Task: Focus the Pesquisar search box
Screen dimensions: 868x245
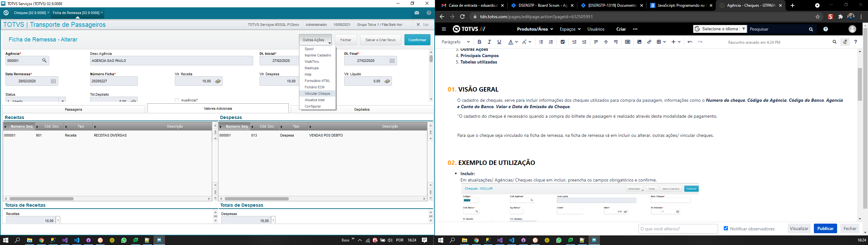Action: point(777,29)
